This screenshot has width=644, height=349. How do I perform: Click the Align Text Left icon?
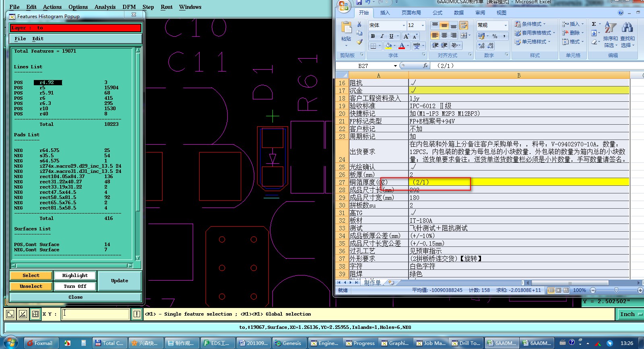[x=435, y=35]
